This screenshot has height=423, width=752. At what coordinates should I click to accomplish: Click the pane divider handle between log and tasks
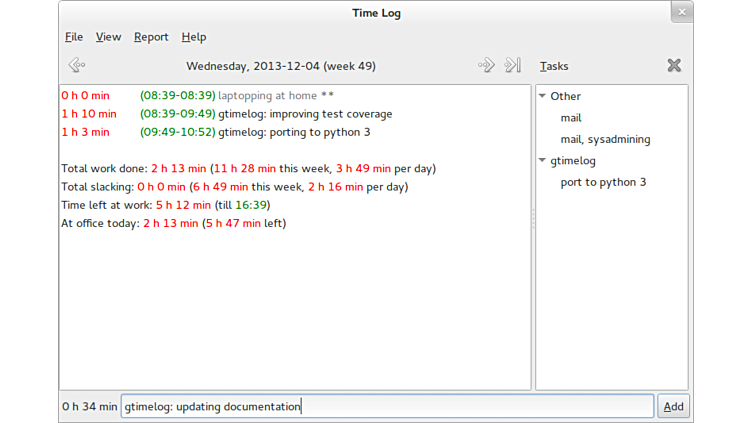click(x=533, y=220)
